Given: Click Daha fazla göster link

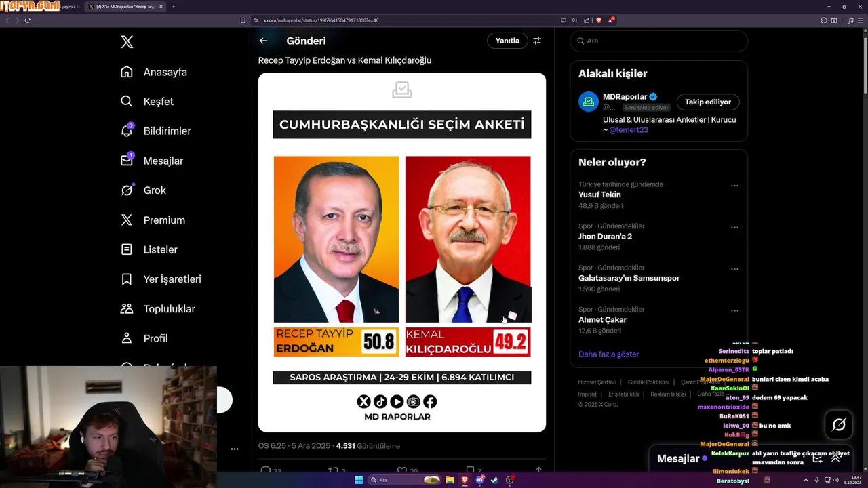Looking at the screenshot, I should (608, 354).
